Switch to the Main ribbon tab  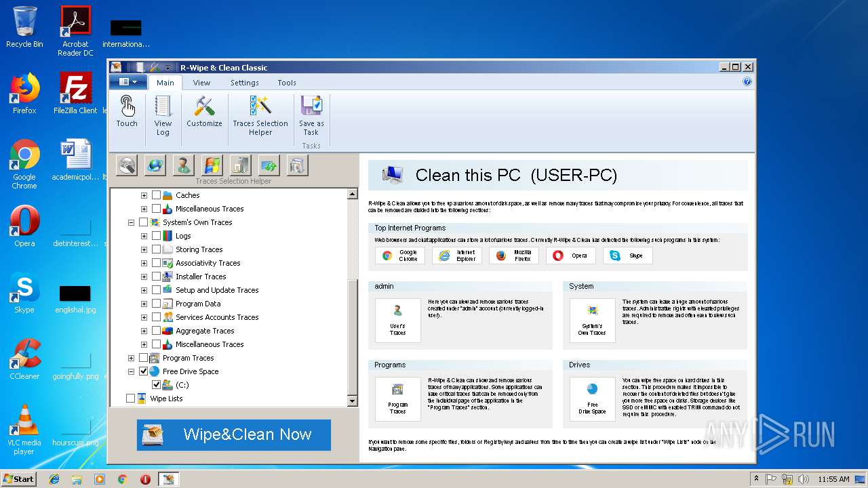(x=165, y=83)
